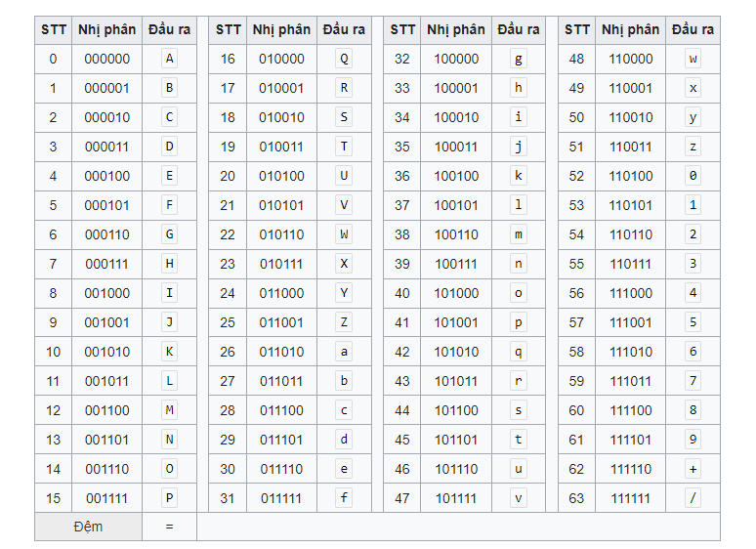Screen dimensions: 756x549
Task: Select the Đệm padding label cell
Action: pos(88,527)
